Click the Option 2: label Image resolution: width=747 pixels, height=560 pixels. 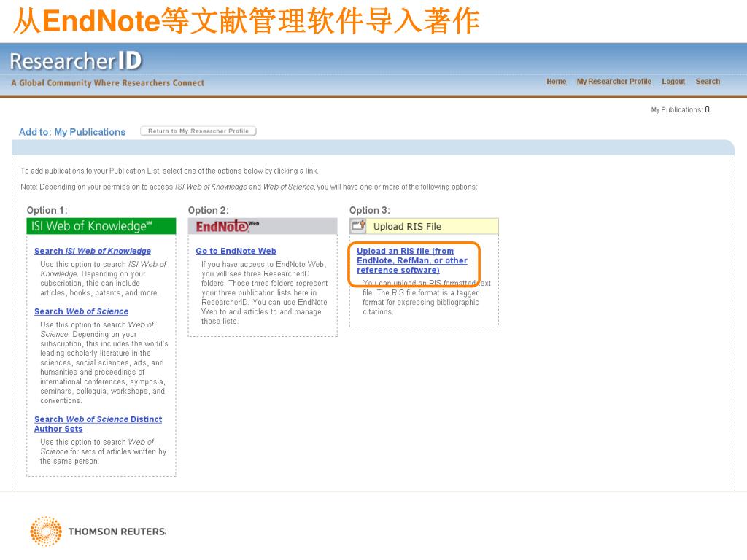click(208, 210)
